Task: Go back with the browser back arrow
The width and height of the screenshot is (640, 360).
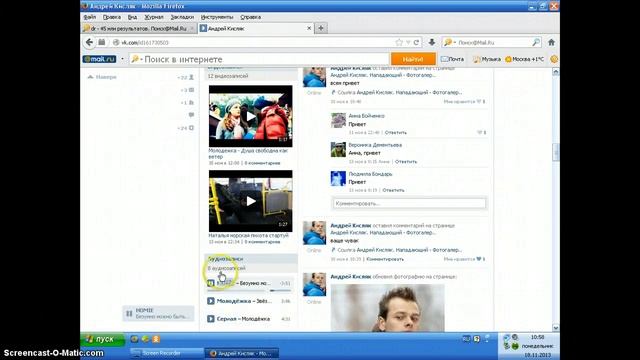Action: pos(89,42)
